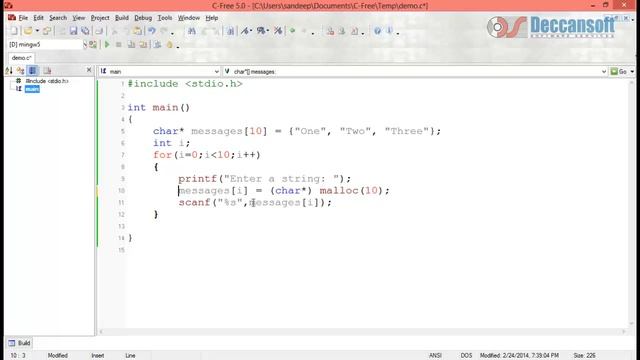
Task: Click the Deccansoft logo
Action: pyautogui.click(x=551, y=27)
